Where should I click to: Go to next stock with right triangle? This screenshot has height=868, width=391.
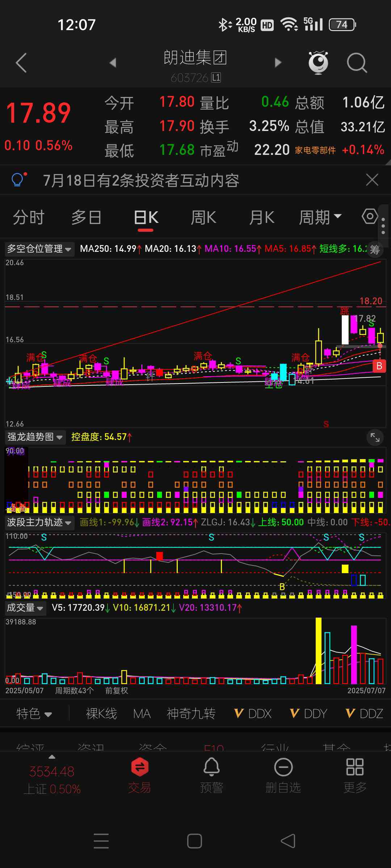point(278,63)
